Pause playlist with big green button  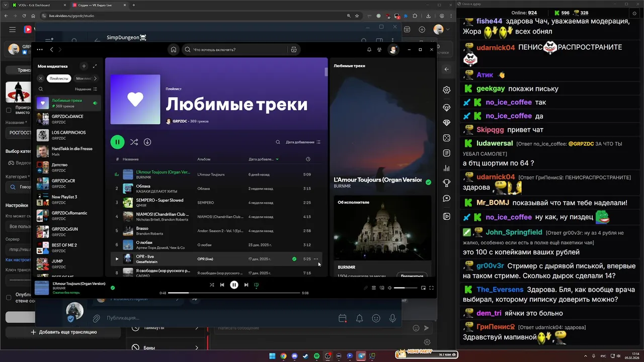[117, 142]
